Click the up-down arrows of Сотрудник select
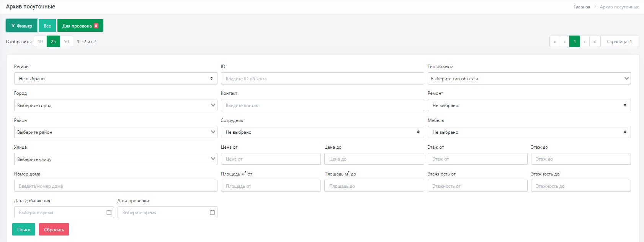644x242 pixels. (x=418, y=132)
